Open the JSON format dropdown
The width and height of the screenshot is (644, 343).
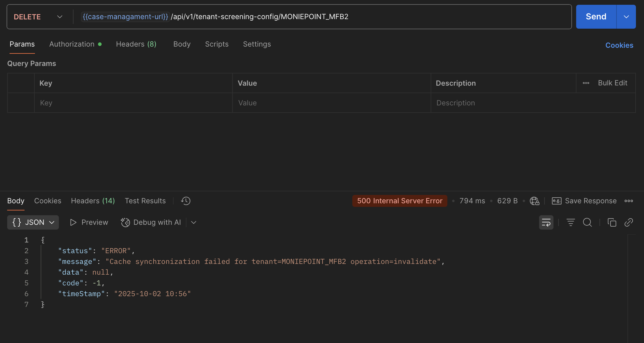pos(33,222)
